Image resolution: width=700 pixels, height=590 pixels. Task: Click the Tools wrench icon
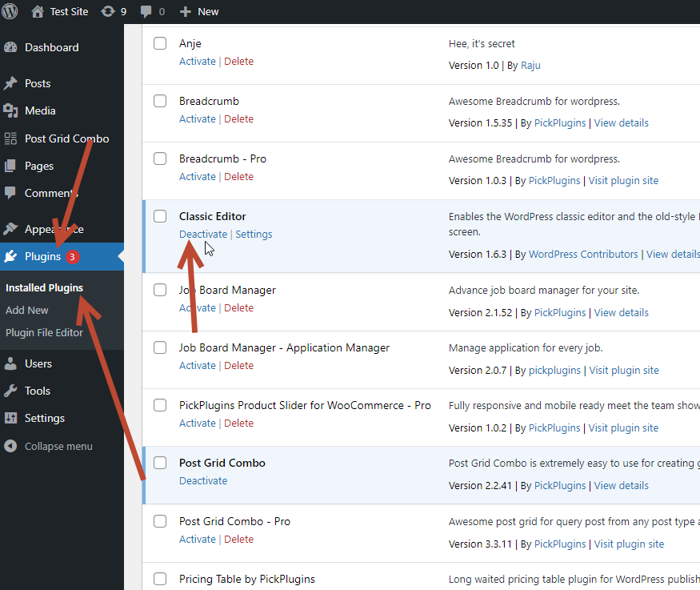point(10,391)
